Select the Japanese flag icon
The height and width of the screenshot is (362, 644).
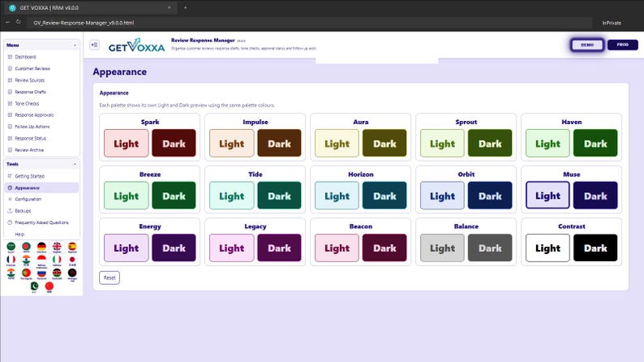[72, 260]
